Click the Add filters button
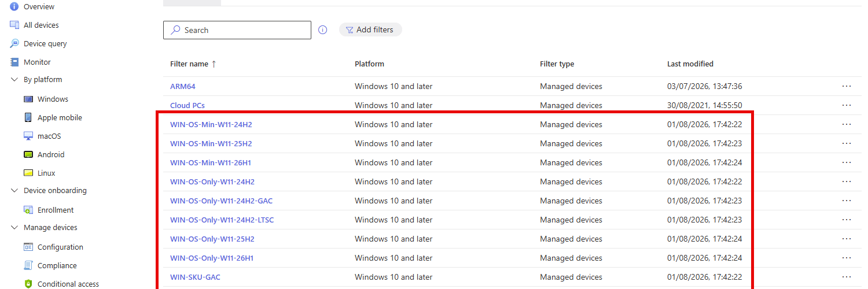Image resolution: width=868 pixels, height=289 pixels. [x=370, y=29]
